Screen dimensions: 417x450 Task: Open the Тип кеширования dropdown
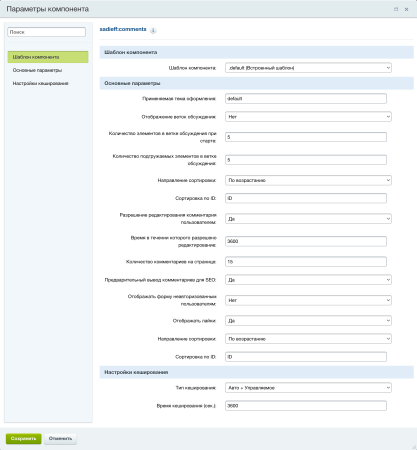click(308, 388)
